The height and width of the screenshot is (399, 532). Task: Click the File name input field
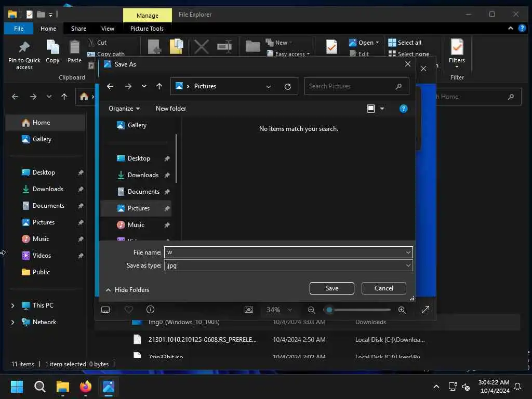(284, 252)
